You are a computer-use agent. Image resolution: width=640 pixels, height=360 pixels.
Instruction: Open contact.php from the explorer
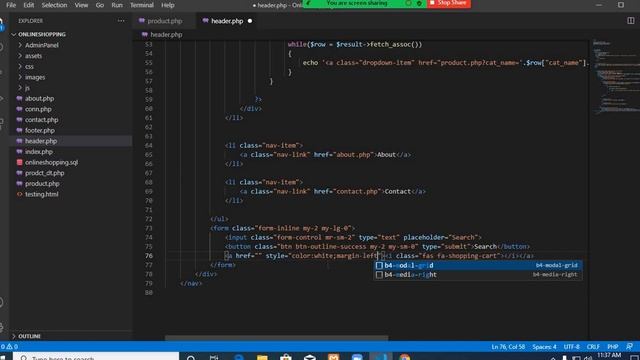coord(41,120)
